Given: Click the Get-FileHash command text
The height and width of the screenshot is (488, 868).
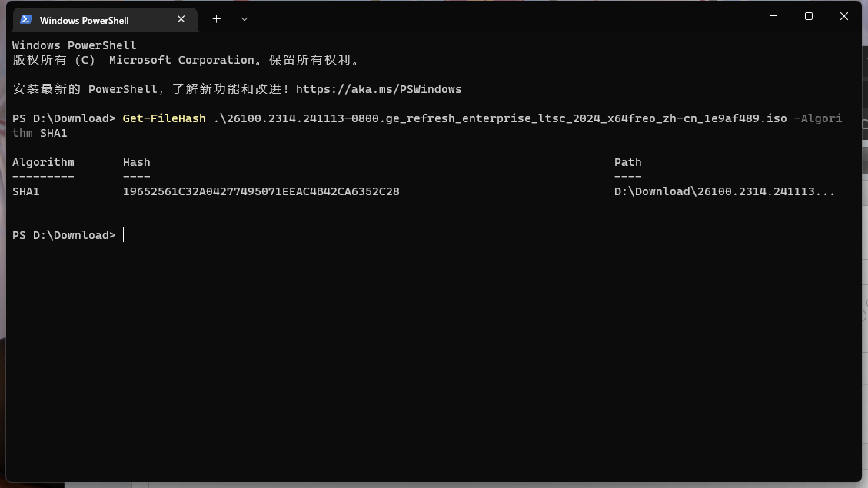Looking at the screenshot, I should point(164,118).
